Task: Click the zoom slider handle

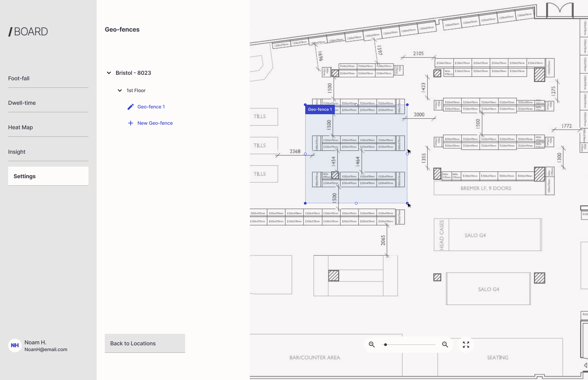Action: [x=386, y=345]
